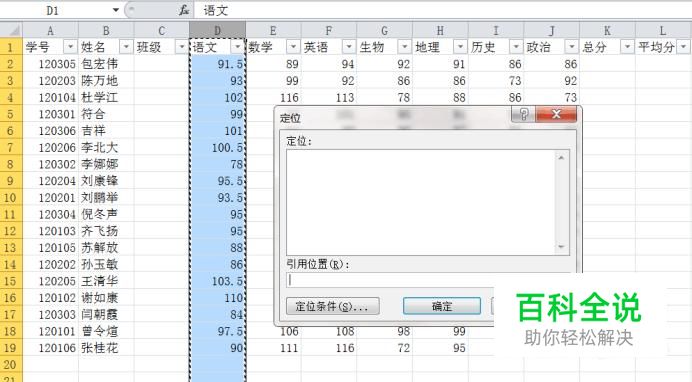
Task: Click cell with name 包宏伟
Action: click(x=106, y=64)
